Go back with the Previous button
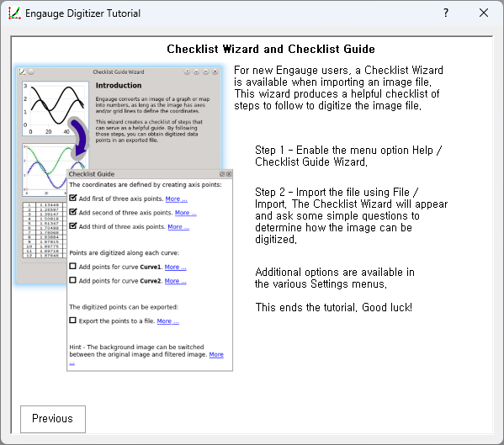This screenshot has height=445, width=504. pos(53,419)
